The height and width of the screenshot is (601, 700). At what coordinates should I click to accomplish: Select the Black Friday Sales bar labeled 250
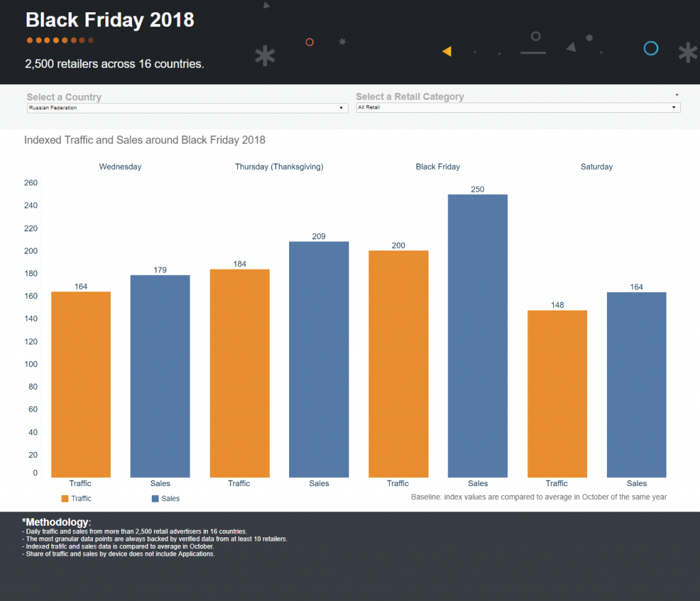click(x=478, y=335)
